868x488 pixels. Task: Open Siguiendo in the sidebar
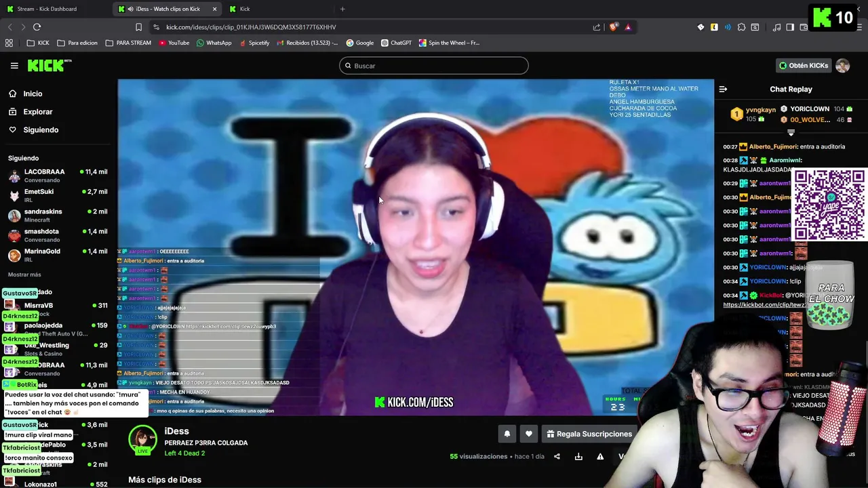pyautogui.click(x=41, y=130)
